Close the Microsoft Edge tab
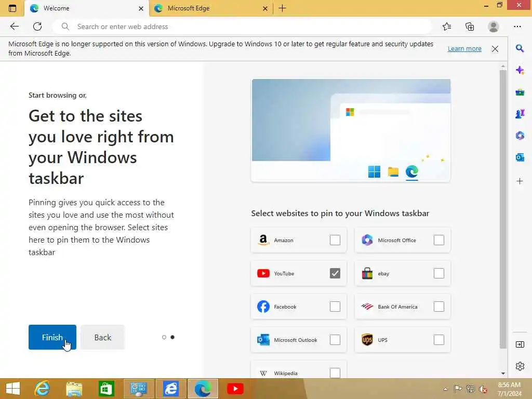The height and width of the screenshot is (399, 532). tap(265, 8)
